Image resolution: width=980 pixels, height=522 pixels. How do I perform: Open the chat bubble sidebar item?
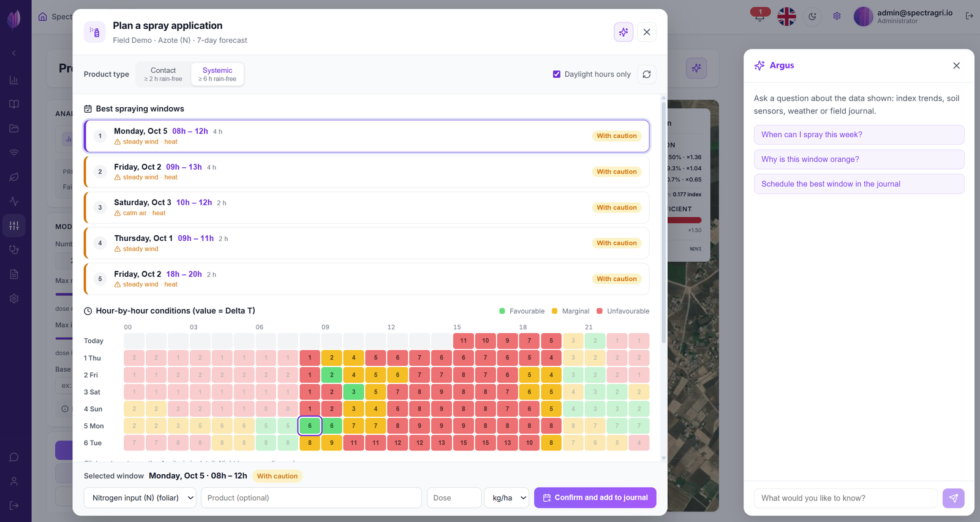coord(14,457)
